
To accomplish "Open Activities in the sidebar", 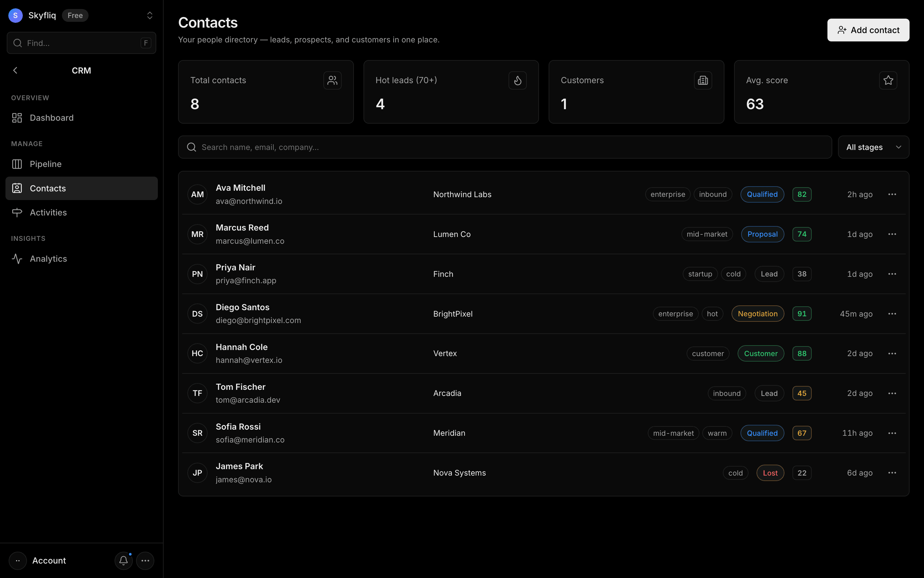I will point(81,213).
